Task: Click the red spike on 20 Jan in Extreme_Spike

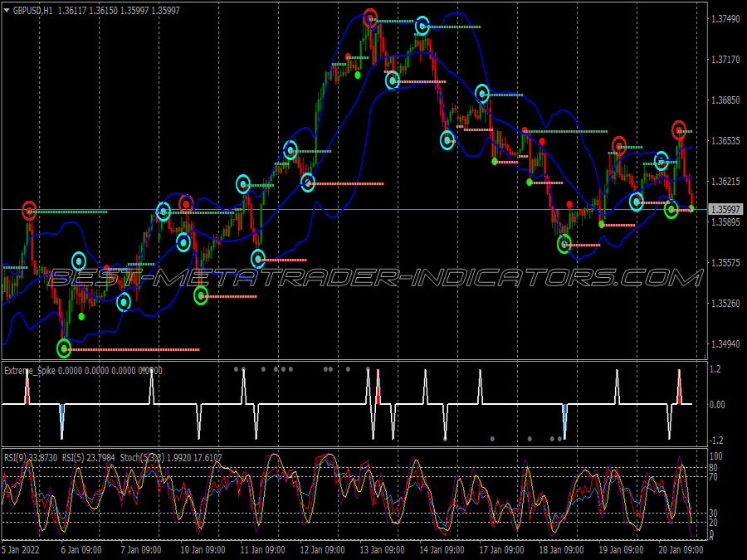Action: coord(679,387)
